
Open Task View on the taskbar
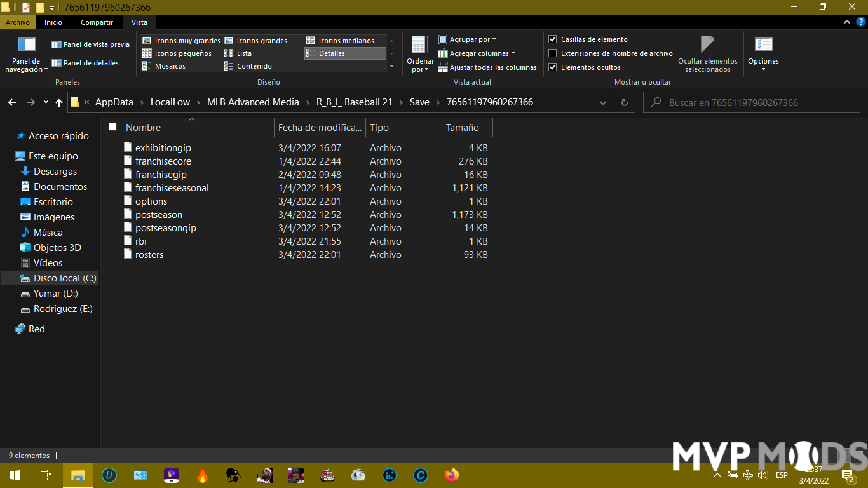pyautogui.click(x=46, y=475)
